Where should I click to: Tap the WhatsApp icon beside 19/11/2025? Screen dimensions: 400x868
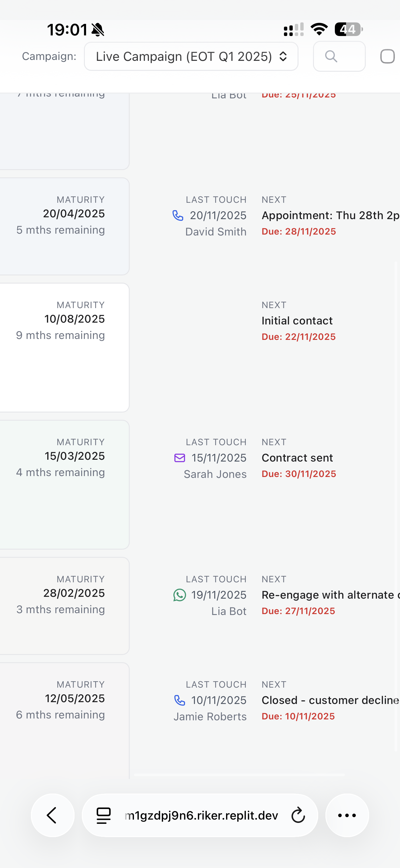179,595
